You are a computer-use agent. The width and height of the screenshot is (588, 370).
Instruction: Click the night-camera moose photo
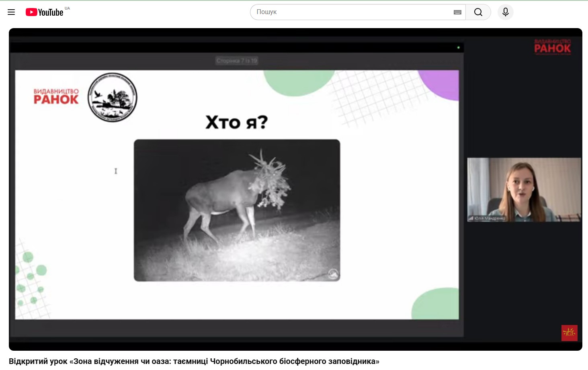point(237,210)
